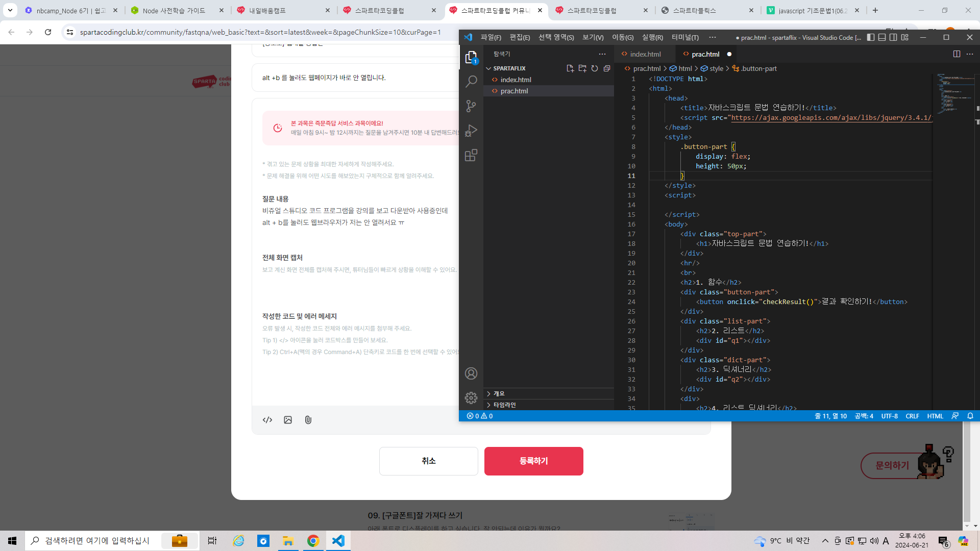Open the 이동(G) menu
Viewport: 980px width, 551px height.
click(623, 37)
